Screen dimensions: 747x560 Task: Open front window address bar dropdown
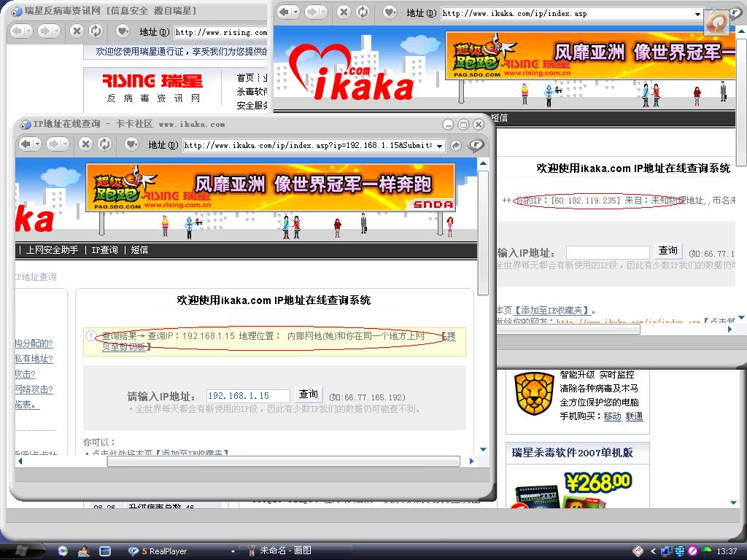click(x=440, y=146)
